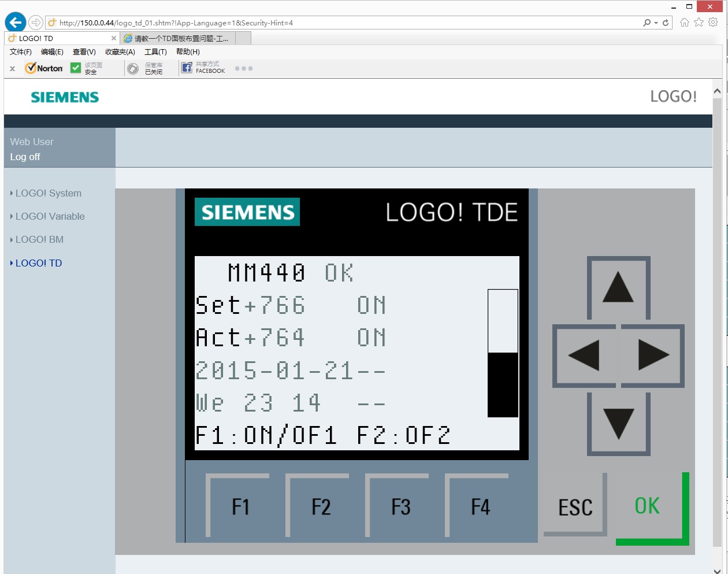Screen dimensions: 728x574
Task: Click the TDE down arrow key
Action: [618, 424]
